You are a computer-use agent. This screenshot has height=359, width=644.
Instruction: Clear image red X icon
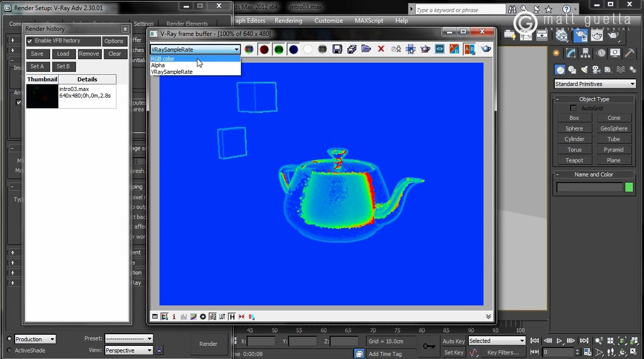tap(381, 49)
